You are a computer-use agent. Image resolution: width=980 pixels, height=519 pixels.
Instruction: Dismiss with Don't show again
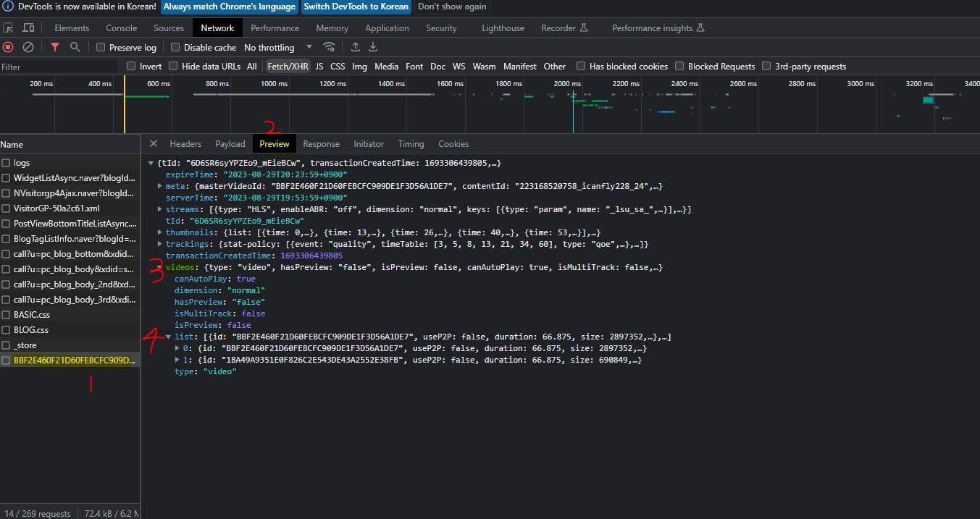point(452,7)
